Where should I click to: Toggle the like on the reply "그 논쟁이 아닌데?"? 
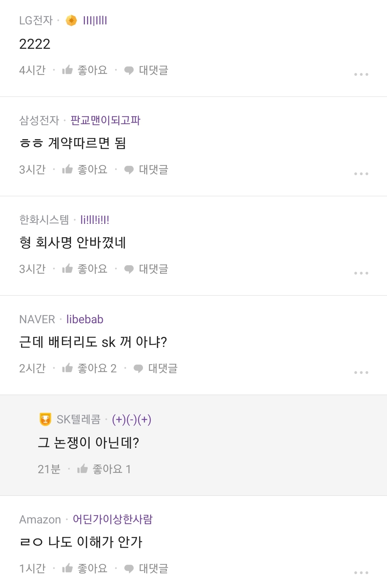tap(82, 469)
